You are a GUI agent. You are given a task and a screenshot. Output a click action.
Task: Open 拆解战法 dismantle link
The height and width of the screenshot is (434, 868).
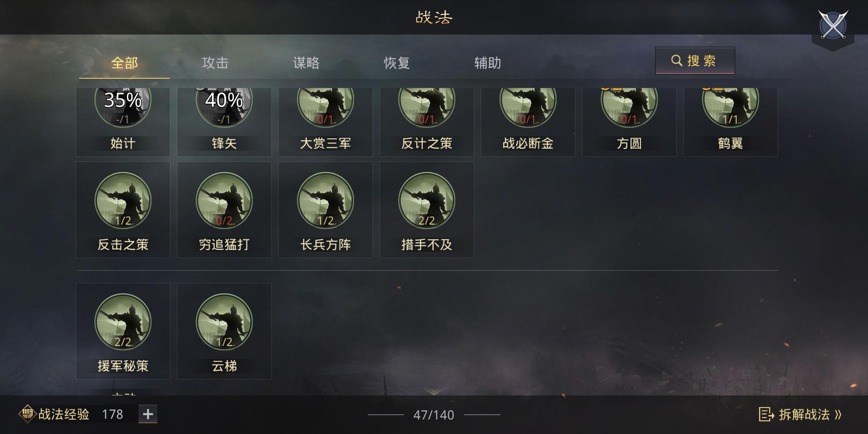[800, 414]
